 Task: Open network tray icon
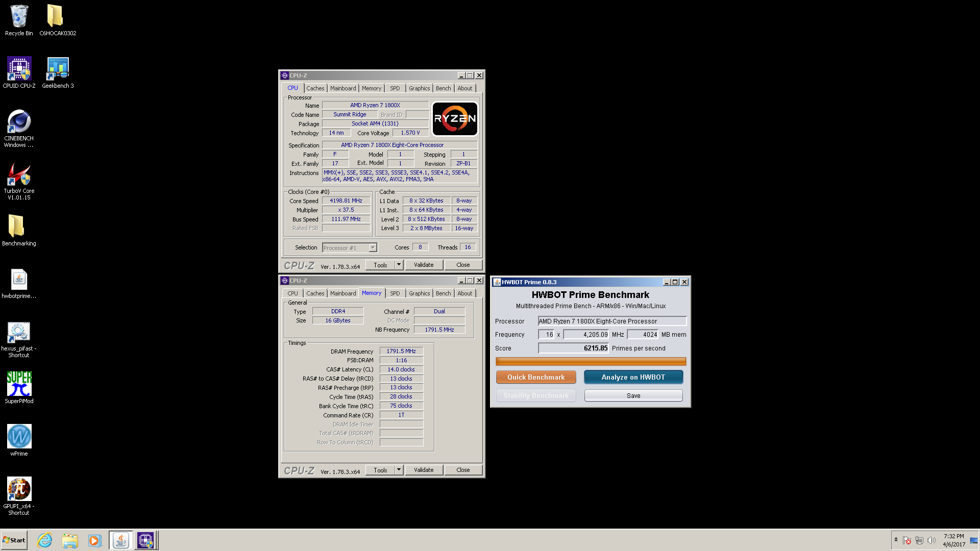[x=919, y=540]
